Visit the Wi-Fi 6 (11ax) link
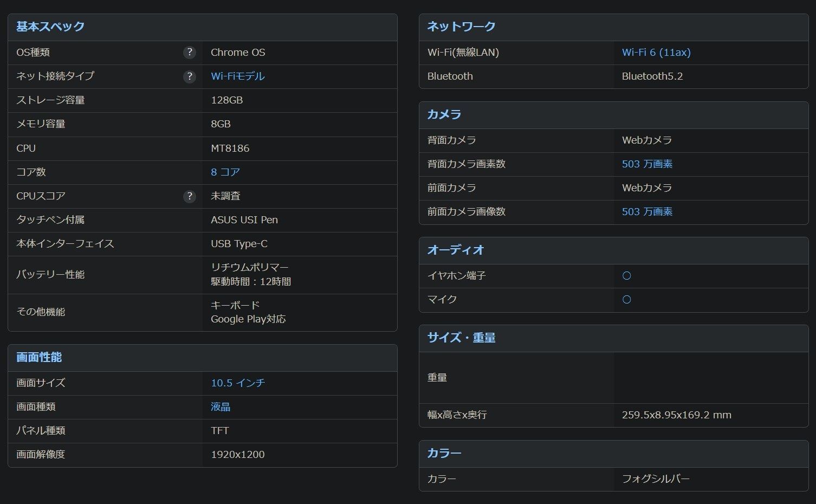Image resolution: width=816 pixels, height=504 pixels. pyautogui.click(x=656, y=53)
